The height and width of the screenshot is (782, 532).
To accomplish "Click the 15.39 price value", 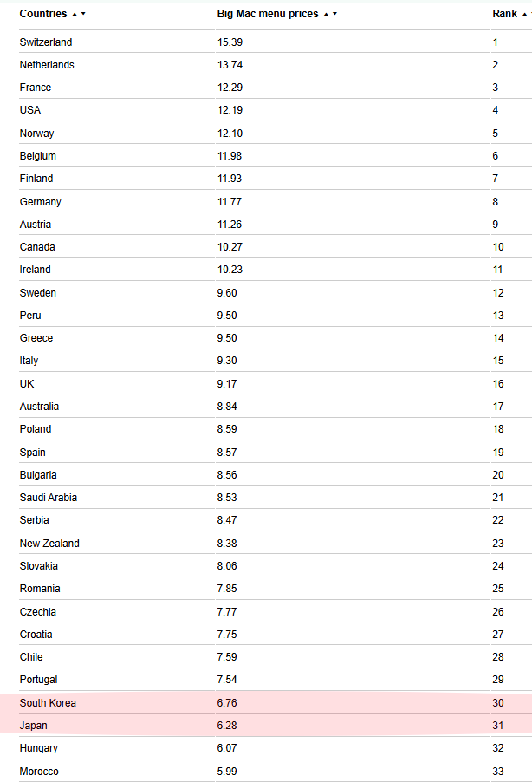I will 229,42.
